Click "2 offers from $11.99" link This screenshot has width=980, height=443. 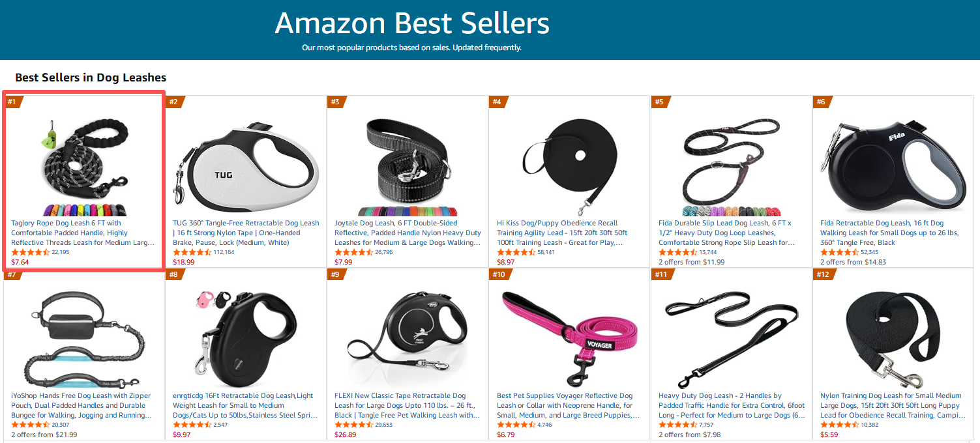[x=691, y=262]
